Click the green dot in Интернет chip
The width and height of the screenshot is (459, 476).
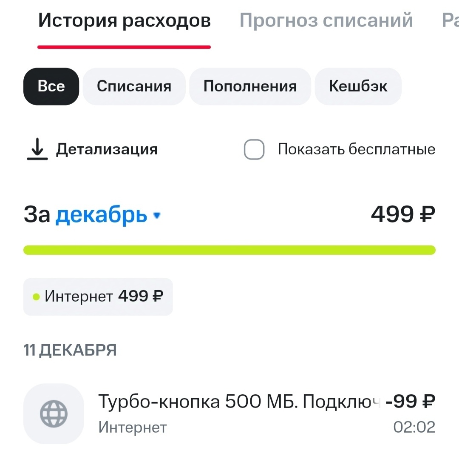click(36, 296)
